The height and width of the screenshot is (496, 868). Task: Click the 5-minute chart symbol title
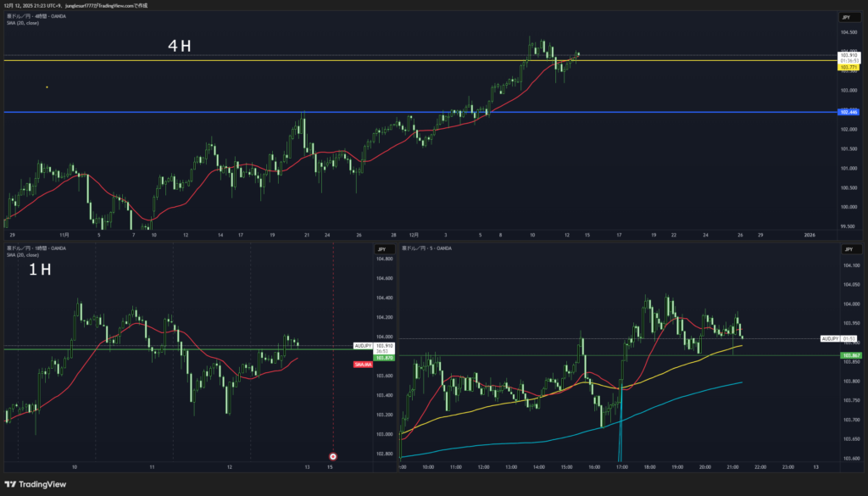click(429, 248)
